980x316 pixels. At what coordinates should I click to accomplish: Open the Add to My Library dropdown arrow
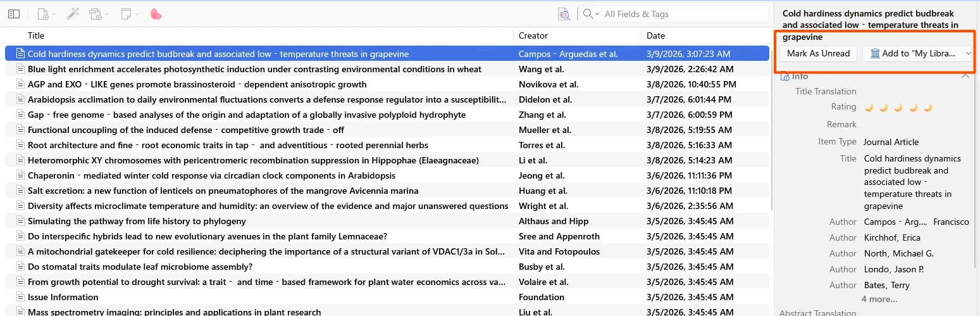967,54
